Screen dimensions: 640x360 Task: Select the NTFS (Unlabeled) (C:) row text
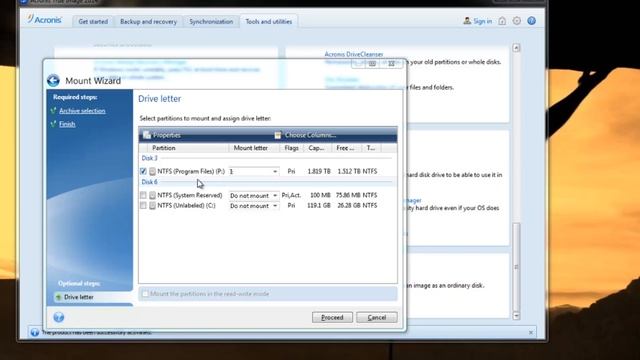point(187,205)
